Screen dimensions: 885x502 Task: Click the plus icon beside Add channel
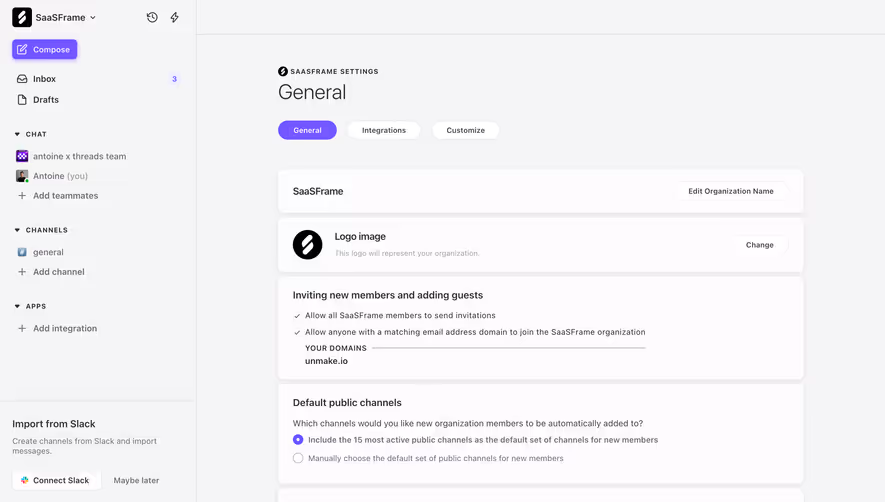click(x=22, y=272)
